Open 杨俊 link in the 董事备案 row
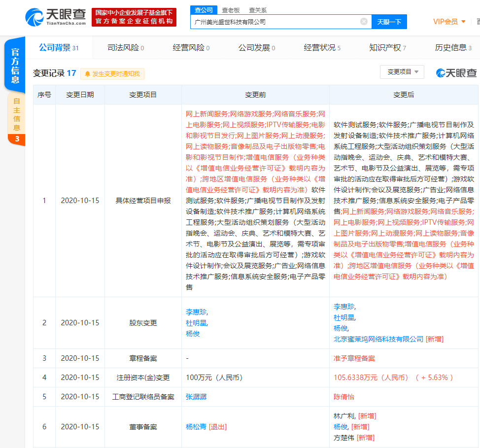 (x=341, y=427)
